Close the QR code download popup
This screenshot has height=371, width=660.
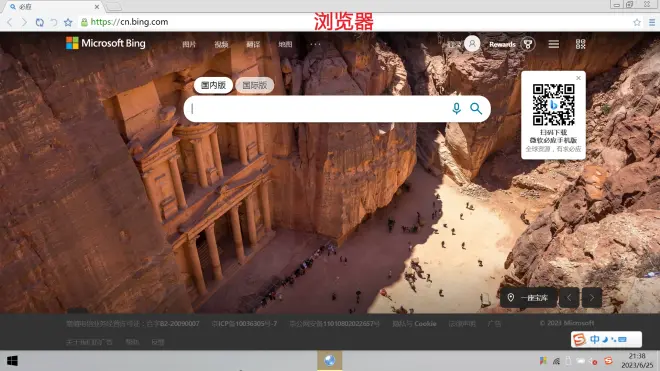(578, 78)
